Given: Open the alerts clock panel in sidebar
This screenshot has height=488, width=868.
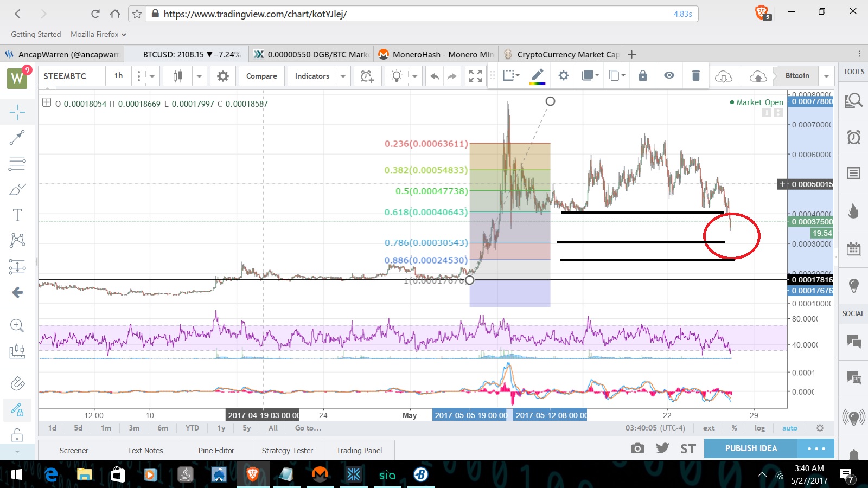Looking at the screenshot, I should pyautogui.click(x=853, y=137).
